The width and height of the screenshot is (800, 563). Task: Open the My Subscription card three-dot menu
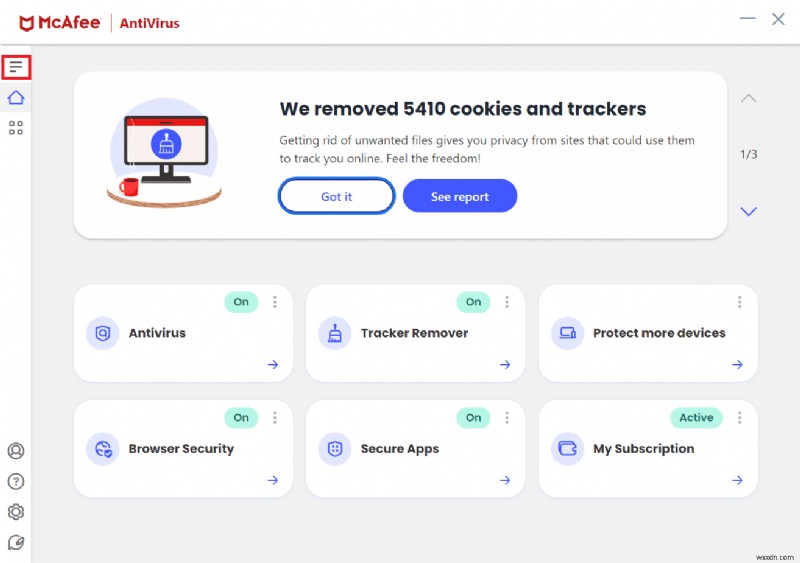click(739, 418)
